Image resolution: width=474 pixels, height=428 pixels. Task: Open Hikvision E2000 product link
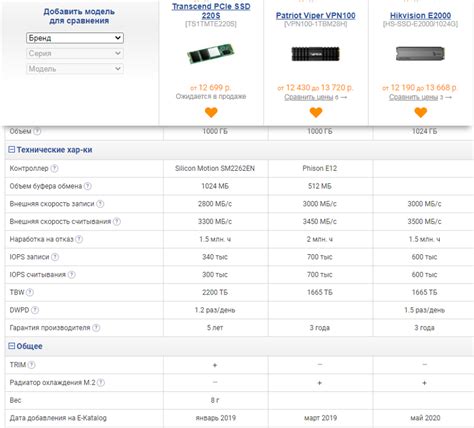tap(420, 15)
